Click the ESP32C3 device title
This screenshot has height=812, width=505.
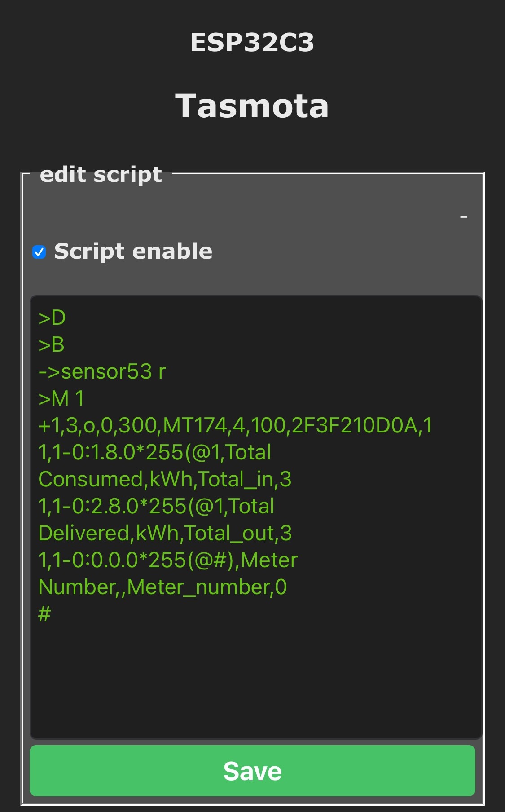pyautogui.click(x=252, y=43)
